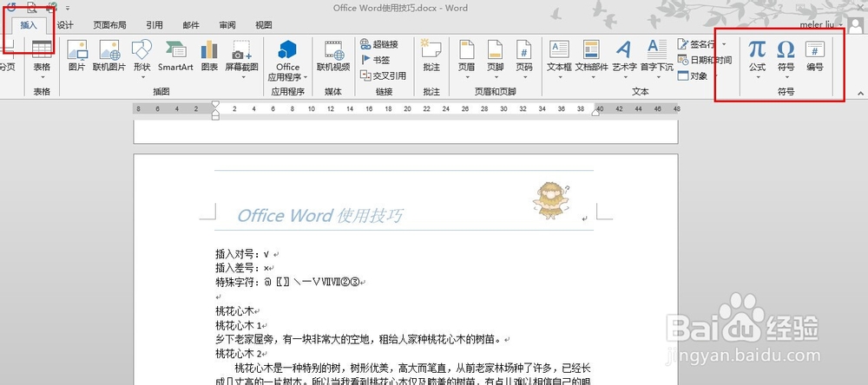Open print preview in quick access toolbar

32,7
